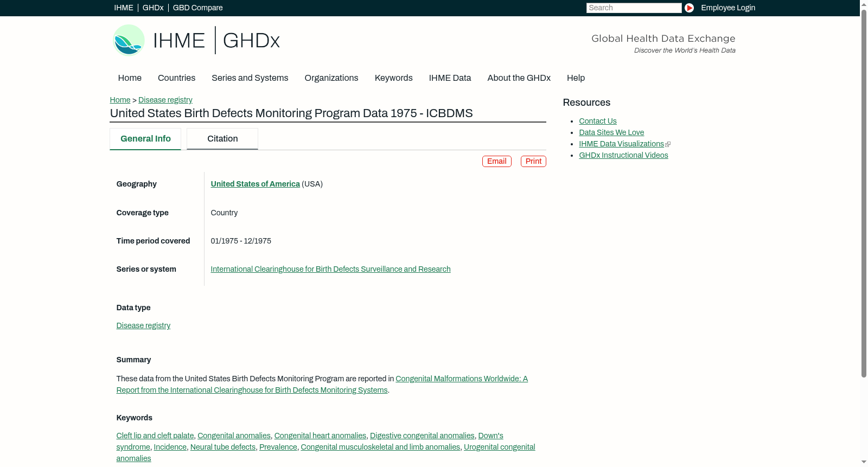This screenshot has width=868, height=467.
Task: Click the Search input field
Action: point(634,8)
